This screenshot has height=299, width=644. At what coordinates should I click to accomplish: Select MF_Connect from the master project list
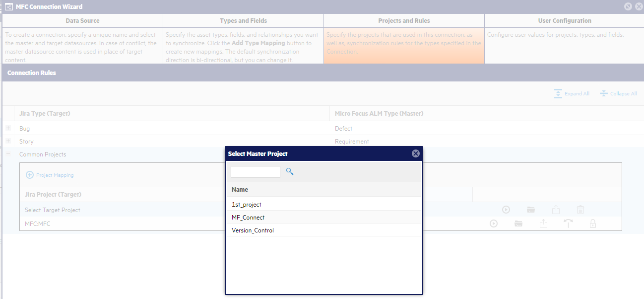pos(248,217)
